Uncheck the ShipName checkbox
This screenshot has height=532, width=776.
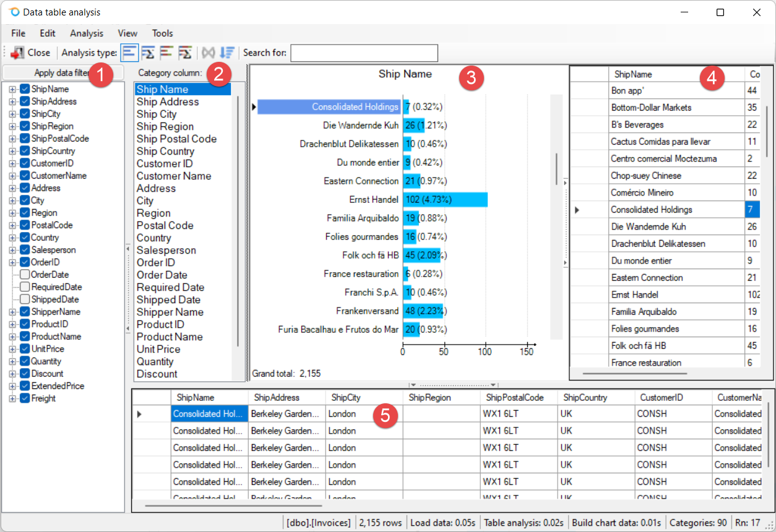[x=25, y=89]
